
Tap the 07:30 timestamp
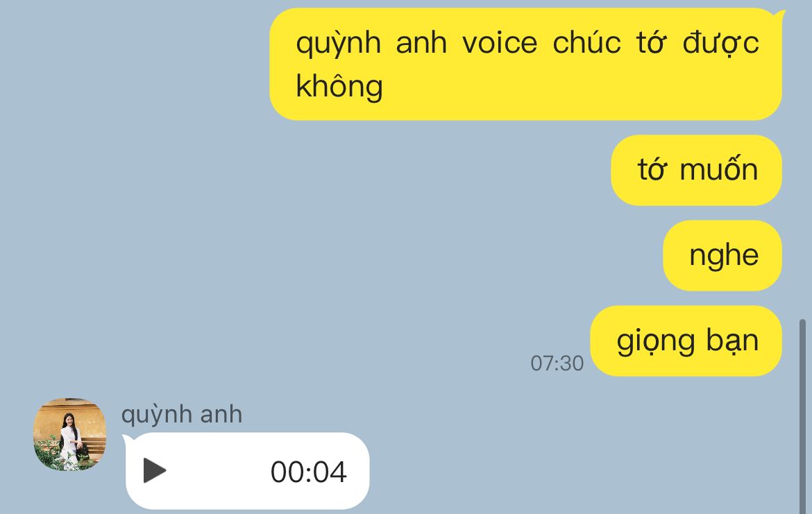point(557,363)
